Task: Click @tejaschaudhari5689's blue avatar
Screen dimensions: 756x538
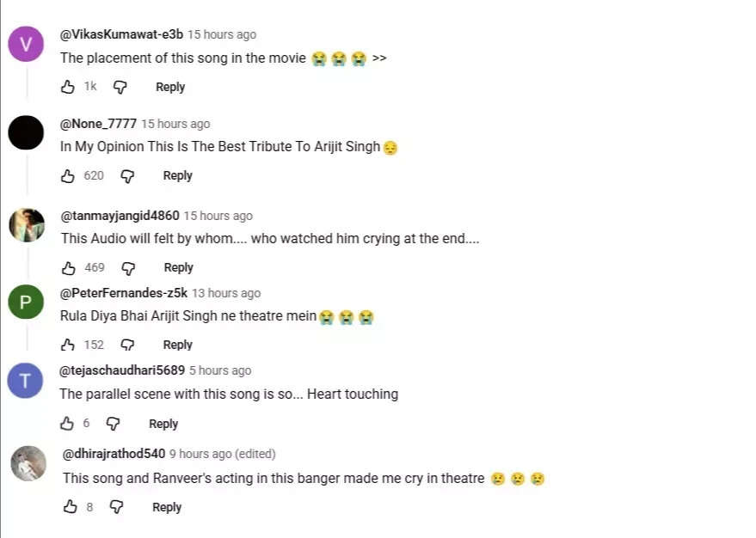Action: coord(26,380)
